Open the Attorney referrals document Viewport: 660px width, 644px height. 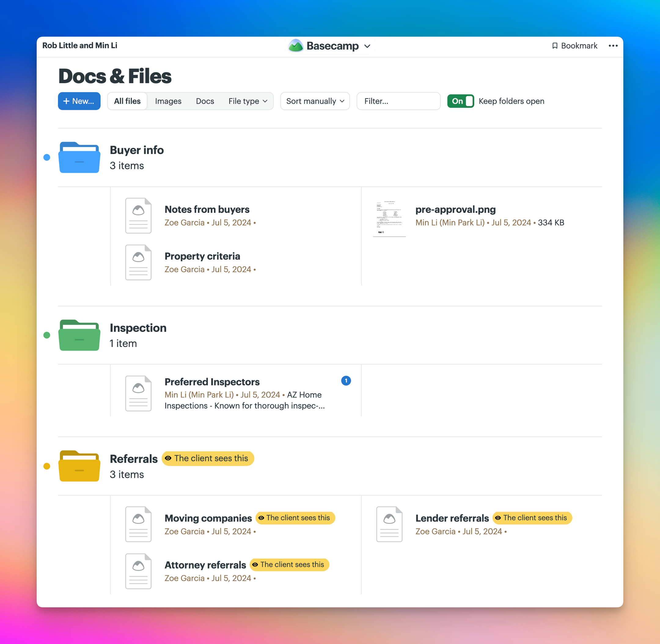click(x=205, y=565)
